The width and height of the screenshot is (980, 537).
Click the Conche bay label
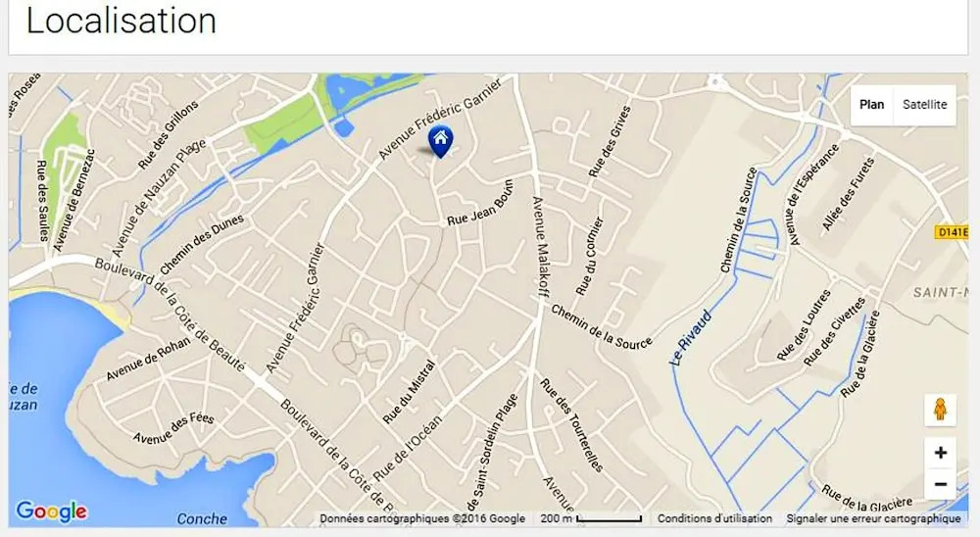[202, 518]
